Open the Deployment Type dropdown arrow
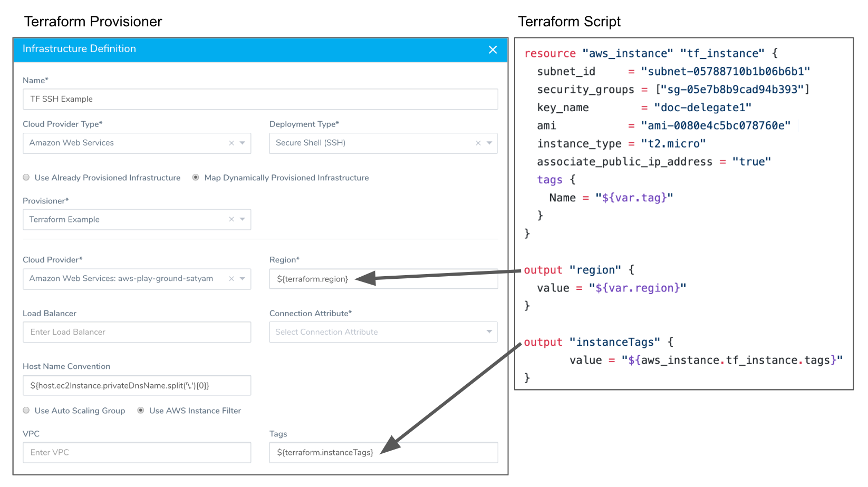This screenshot has width=868, height=487. pyautogui.click(x=489, y=143)
